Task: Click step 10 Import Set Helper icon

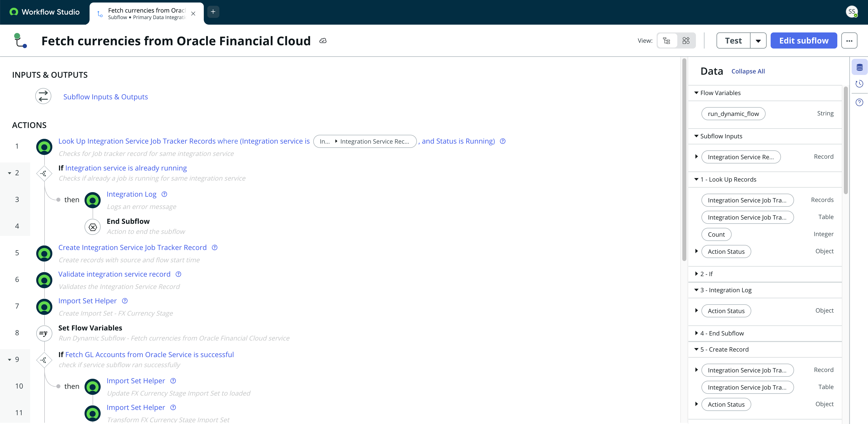Action: click(93, 387)
